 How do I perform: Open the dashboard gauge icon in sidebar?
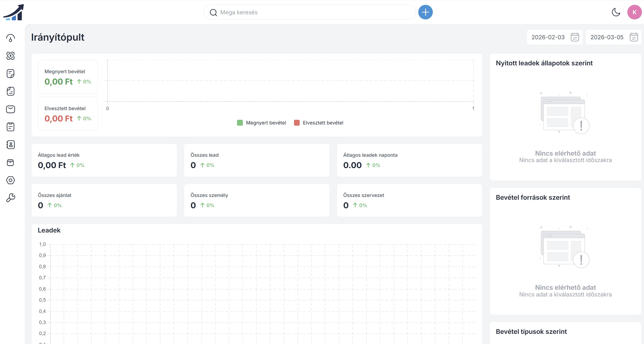pyautogui.click(x=10, y=38)
